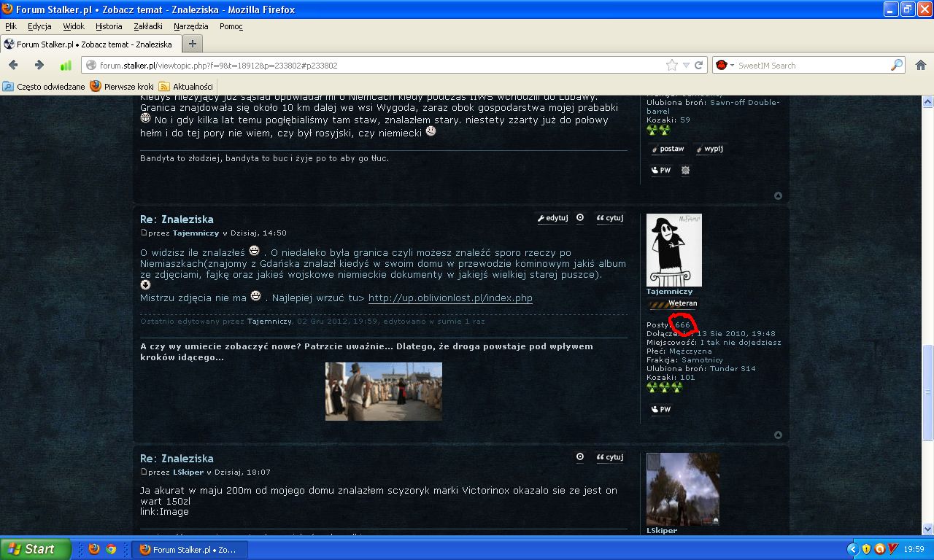The image size is (934, 560).
Task: Open the Zakładki menu
Action: [x=148, y=26]
